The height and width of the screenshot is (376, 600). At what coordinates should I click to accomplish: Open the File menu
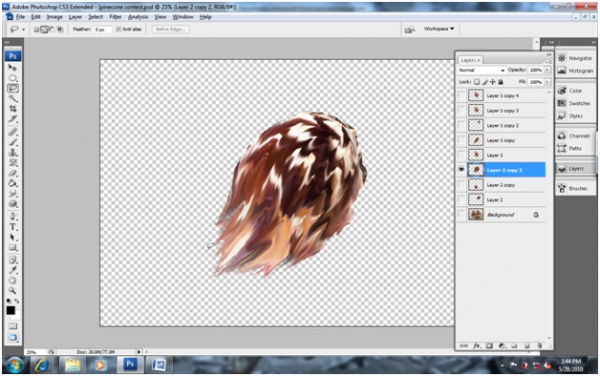click(x=20, y=17)
